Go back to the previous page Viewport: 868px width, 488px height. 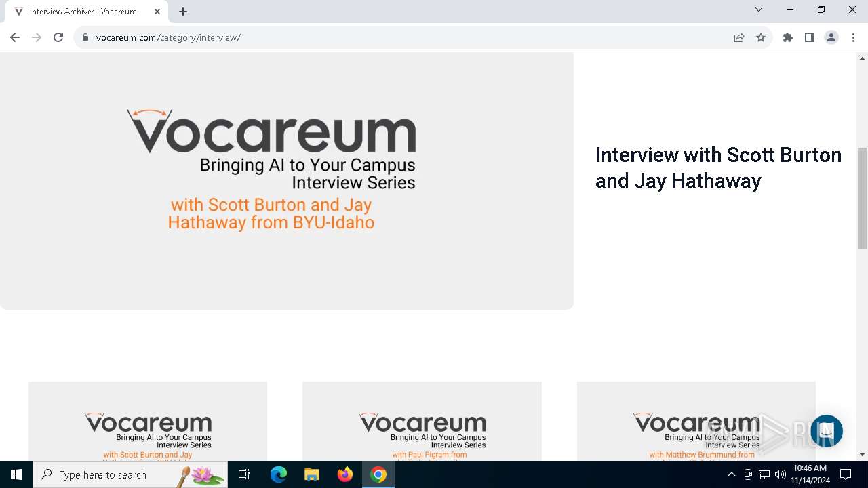(x=15, y=37)
